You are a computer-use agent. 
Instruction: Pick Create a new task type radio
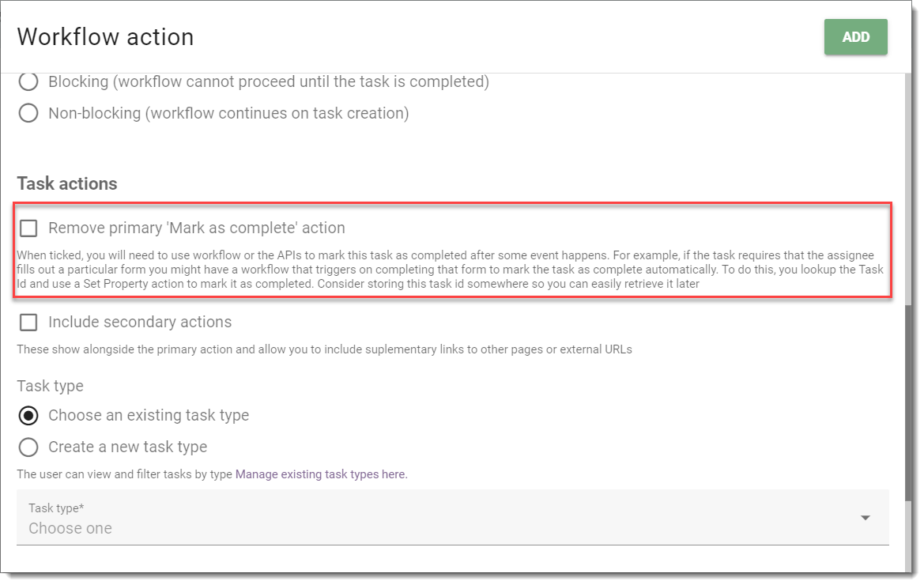[28, 447]
